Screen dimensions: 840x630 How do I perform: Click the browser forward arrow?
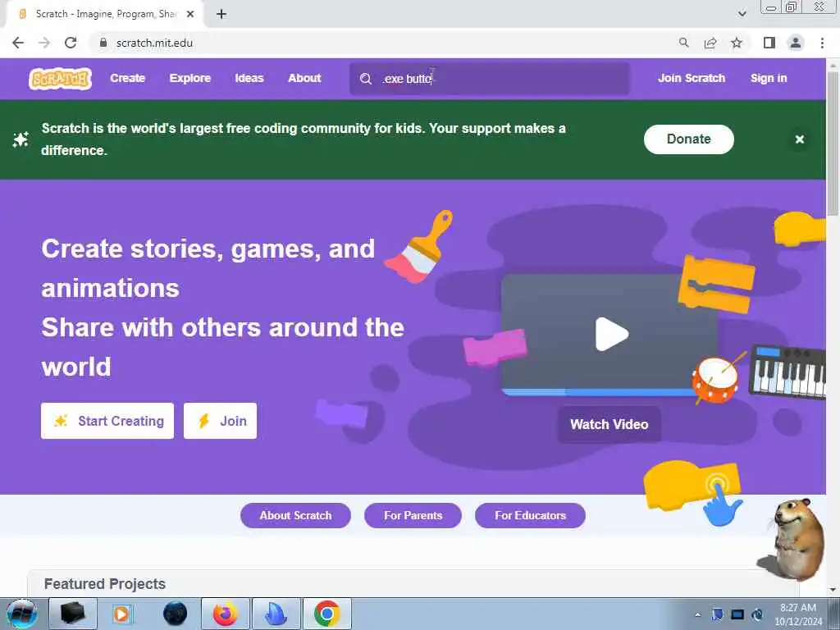pos(44,43)
